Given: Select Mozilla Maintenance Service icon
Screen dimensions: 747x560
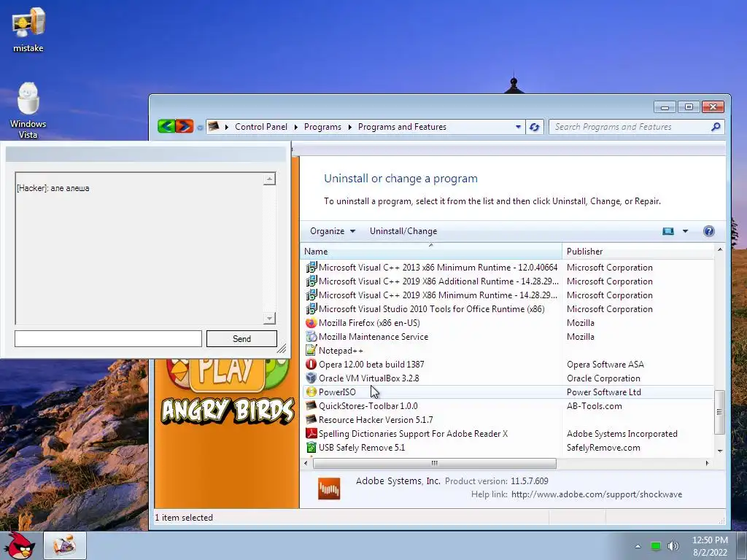Looking at the screenshot, I should (311, 336).
